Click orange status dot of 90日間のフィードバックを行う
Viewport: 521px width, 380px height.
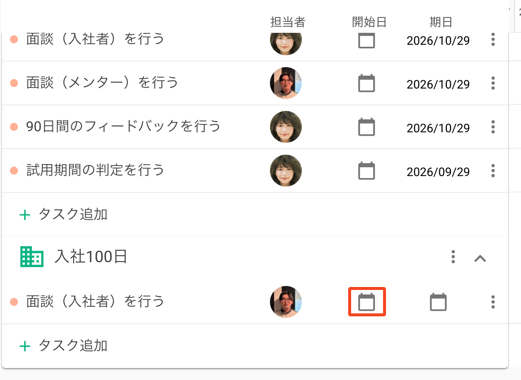click(x=14, y=127)
